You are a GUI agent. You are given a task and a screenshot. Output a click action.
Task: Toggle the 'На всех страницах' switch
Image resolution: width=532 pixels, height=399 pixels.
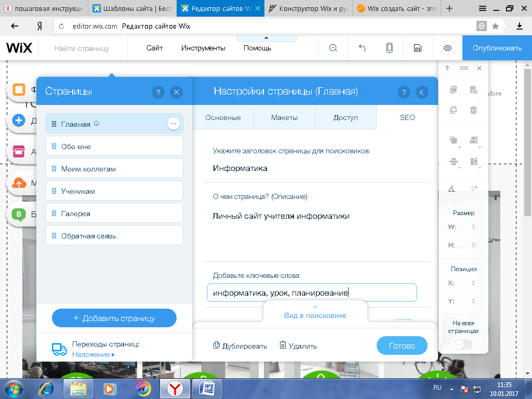click(x=463, y=344)
